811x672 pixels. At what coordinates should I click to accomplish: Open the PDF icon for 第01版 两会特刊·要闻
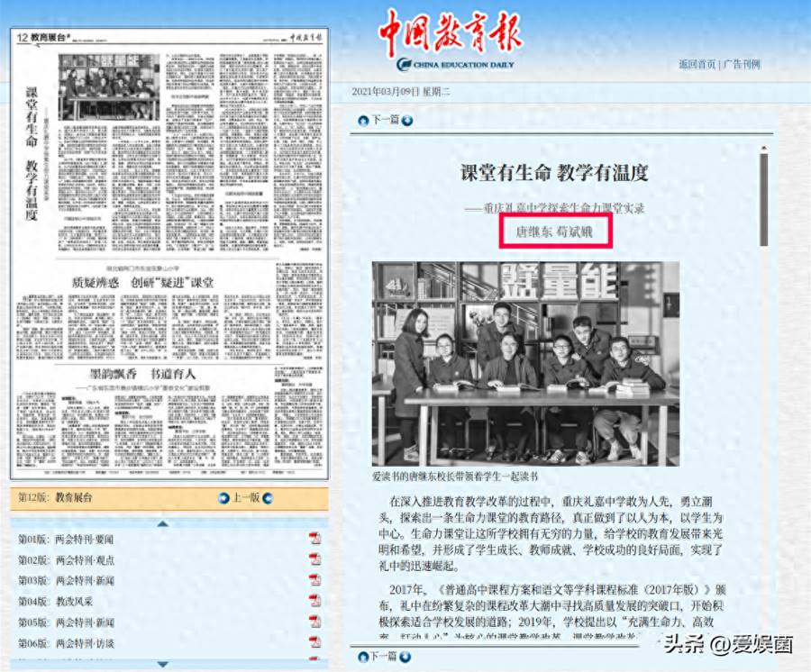tap(315, 539)
